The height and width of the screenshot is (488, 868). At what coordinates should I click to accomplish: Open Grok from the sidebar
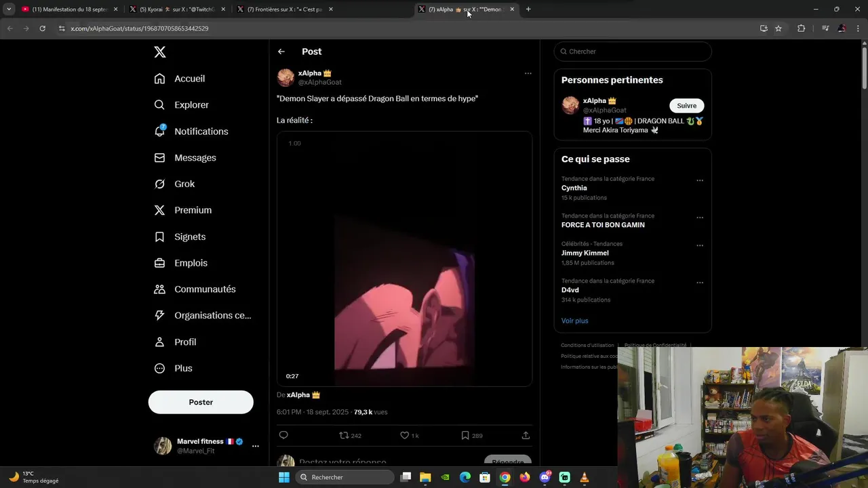[174, 184]
